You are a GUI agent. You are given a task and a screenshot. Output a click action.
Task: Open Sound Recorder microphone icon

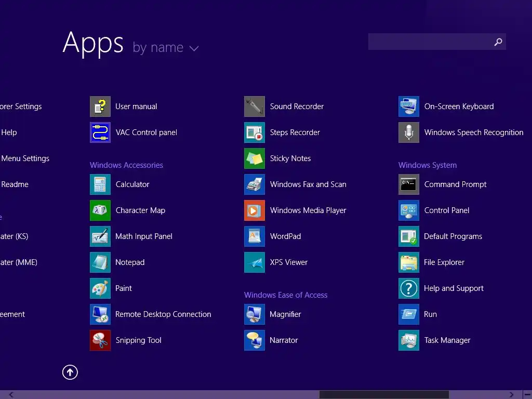click(x=255, y=107)
